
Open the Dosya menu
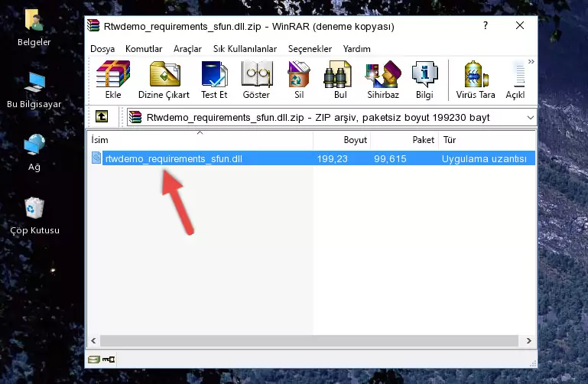tap(102, 49)
